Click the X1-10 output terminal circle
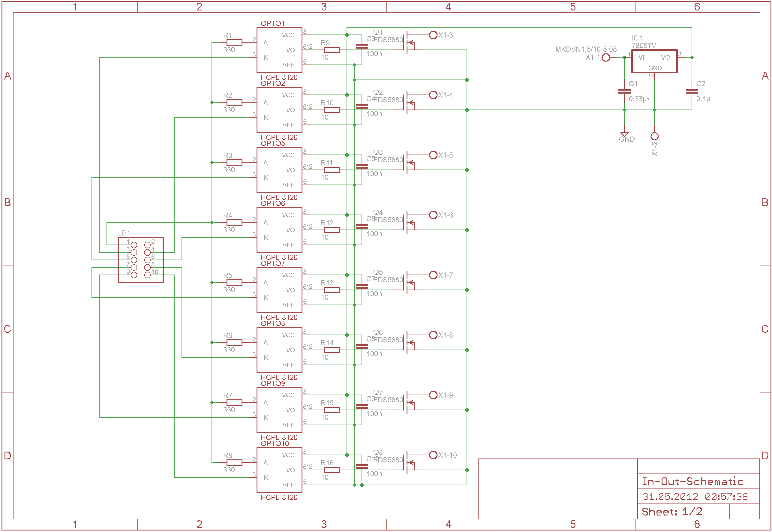The width and height of the screenshot is (772, 532). click(433, 455)
